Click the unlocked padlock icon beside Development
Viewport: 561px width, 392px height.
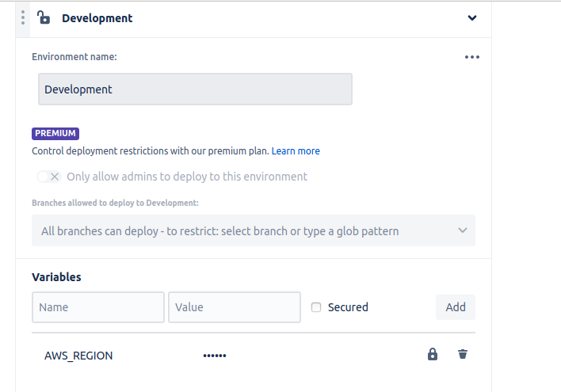coord(44,17)
